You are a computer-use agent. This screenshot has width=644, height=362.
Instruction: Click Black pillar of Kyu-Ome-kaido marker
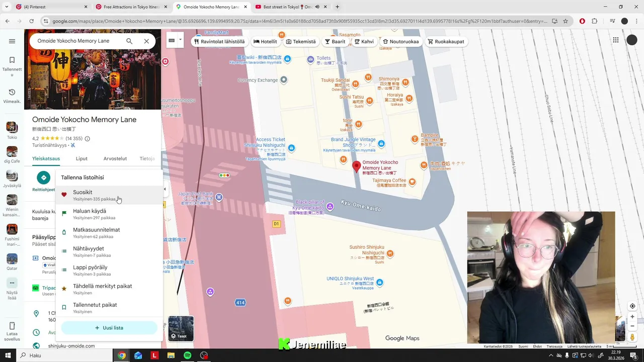(330, 207)
